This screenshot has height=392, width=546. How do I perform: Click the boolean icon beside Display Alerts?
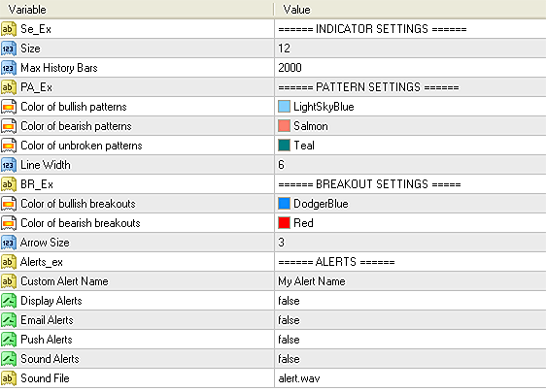(9, 301)
